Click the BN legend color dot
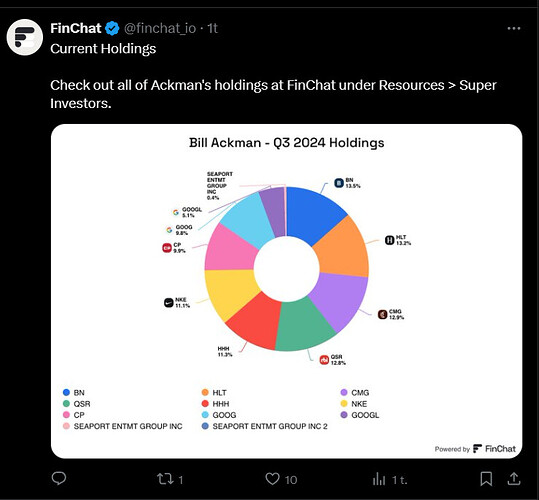539x500 pixels. click(66, 392)
